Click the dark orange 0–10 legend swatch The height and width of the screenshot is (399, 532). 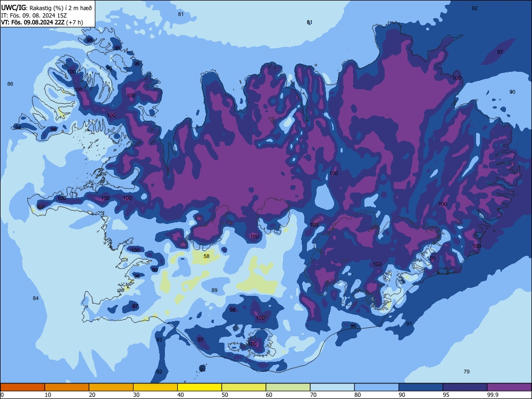click(22, 387)
